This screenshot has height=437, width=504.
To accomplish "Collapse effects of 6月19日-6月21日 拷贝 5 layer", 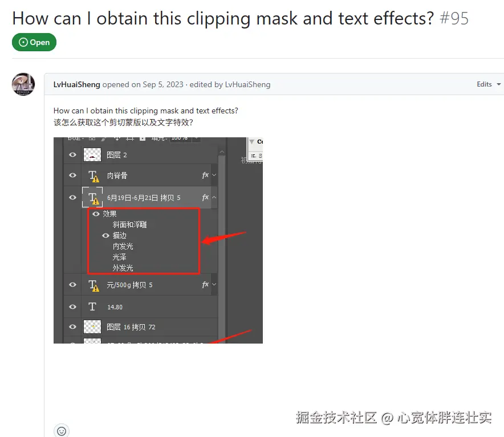I will [214, 197].
